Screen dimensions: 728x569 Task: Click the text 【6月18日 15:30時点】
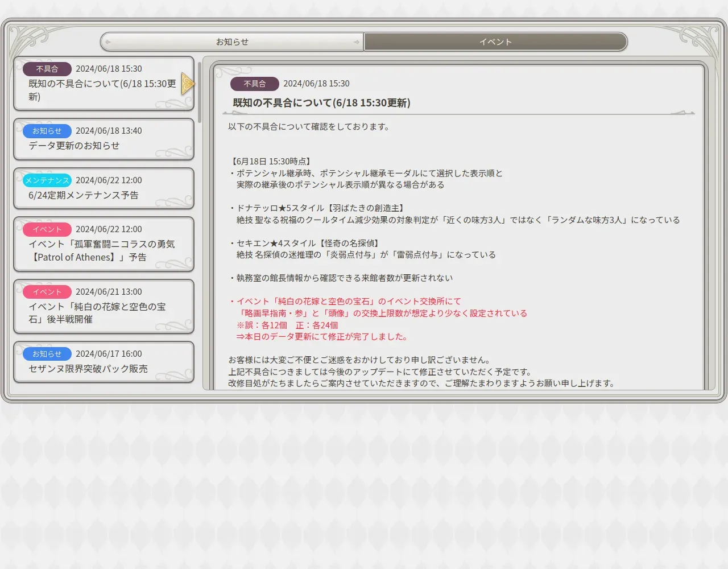(x=270, y=162)
